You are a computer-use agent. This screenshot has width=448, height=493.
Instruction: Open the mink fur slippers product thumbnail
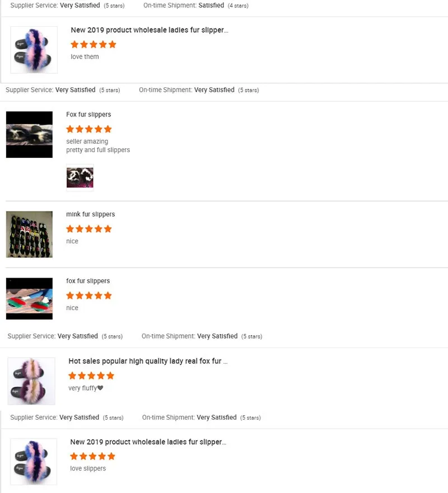coord(29,234)
